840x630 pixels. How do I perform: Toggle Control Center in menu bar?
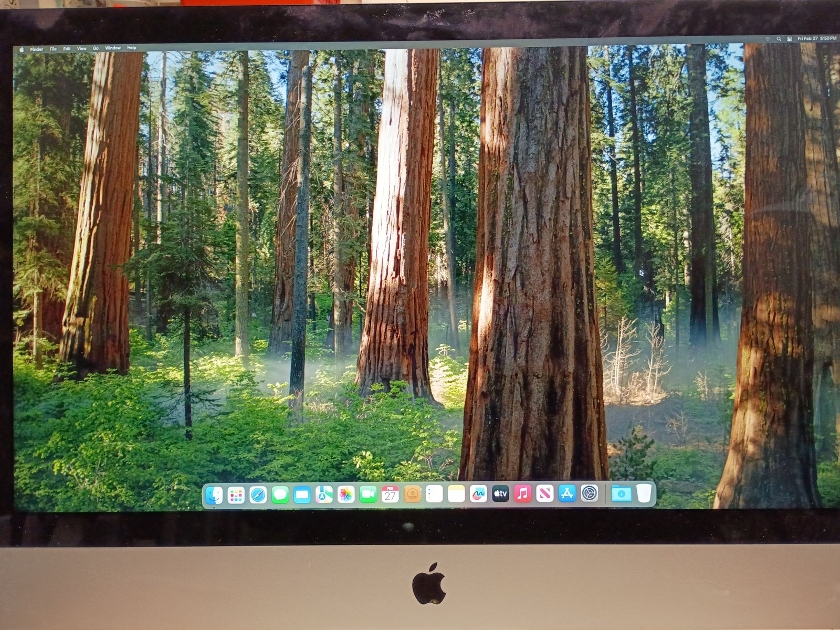[789, 39]
